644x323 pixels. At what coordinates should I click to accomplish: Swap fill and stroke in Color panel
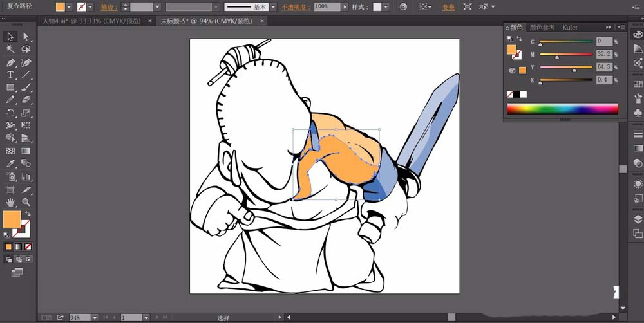pos(519,39)
